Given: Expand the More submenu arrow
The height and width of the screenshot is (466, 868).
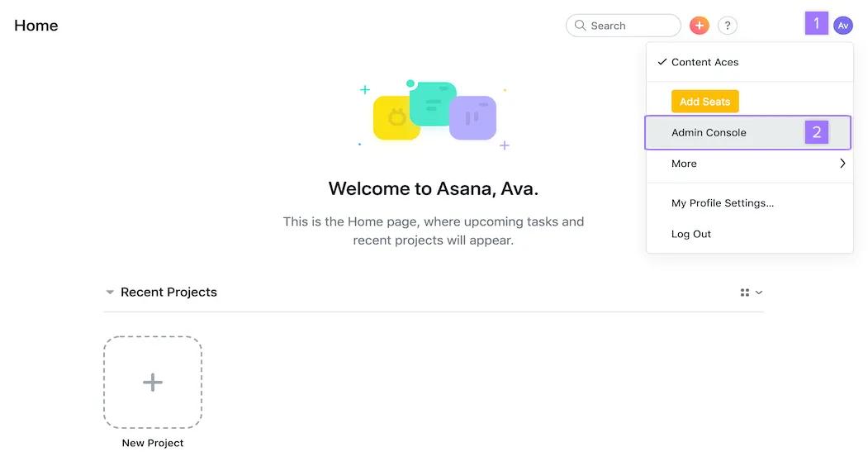Looking at the screenshot, I should [842, 164].
